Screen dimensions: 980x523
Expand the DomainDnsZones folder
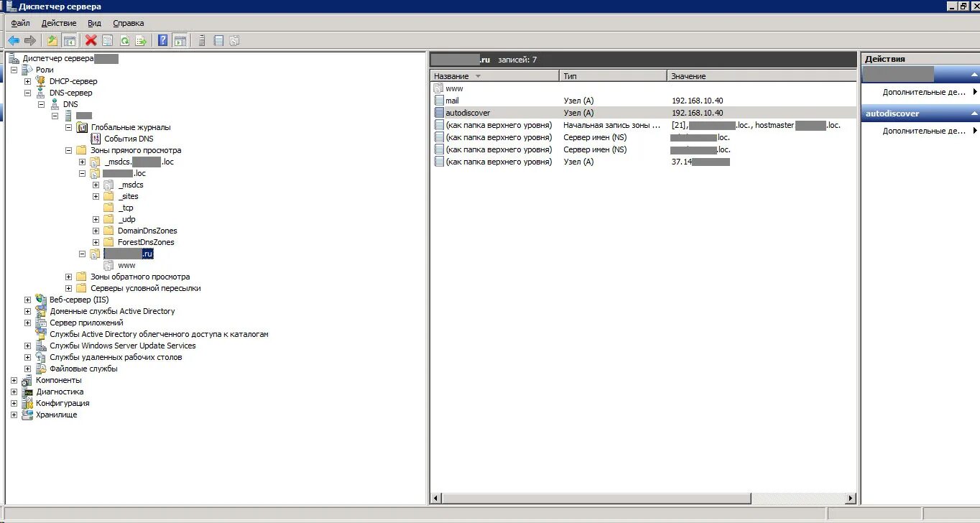[96, 231]
